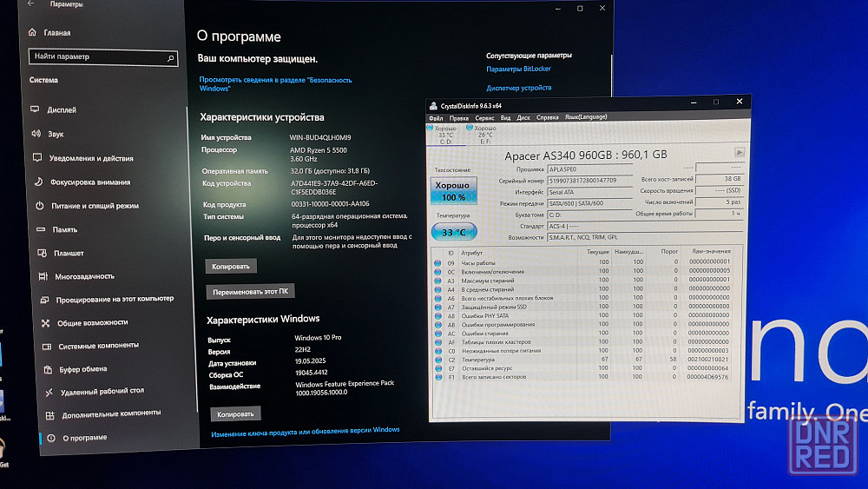
Task: Open Display settings in sidebar
Action: 54,109
